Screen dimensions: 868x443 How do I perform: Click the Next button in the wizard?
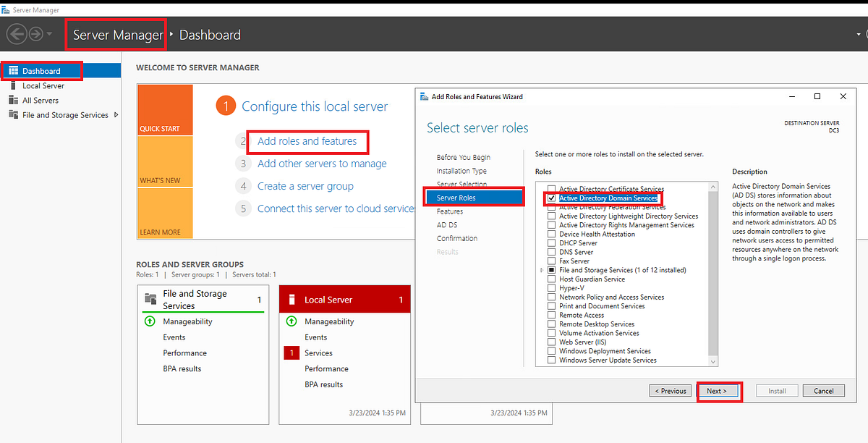click(x=718, y=390)
